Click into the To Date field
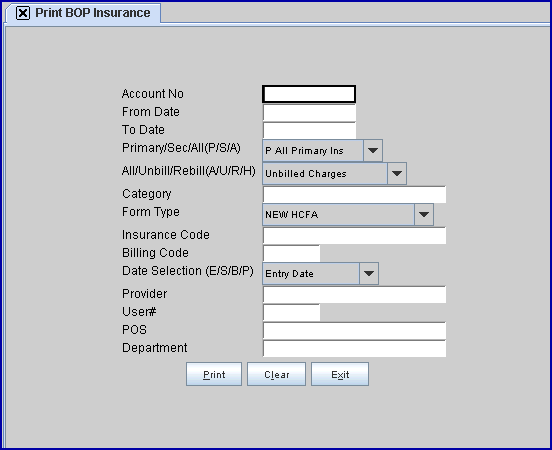 tap(309, 131)
